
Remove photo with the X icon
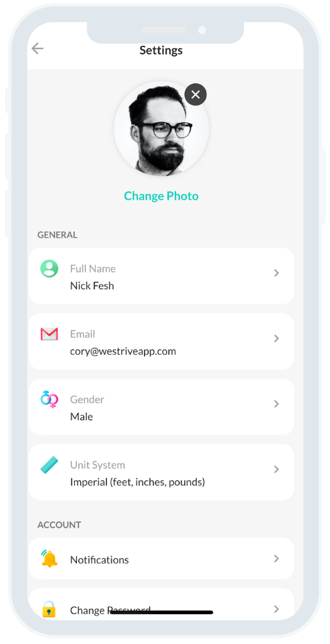click(x=196, y=94)
